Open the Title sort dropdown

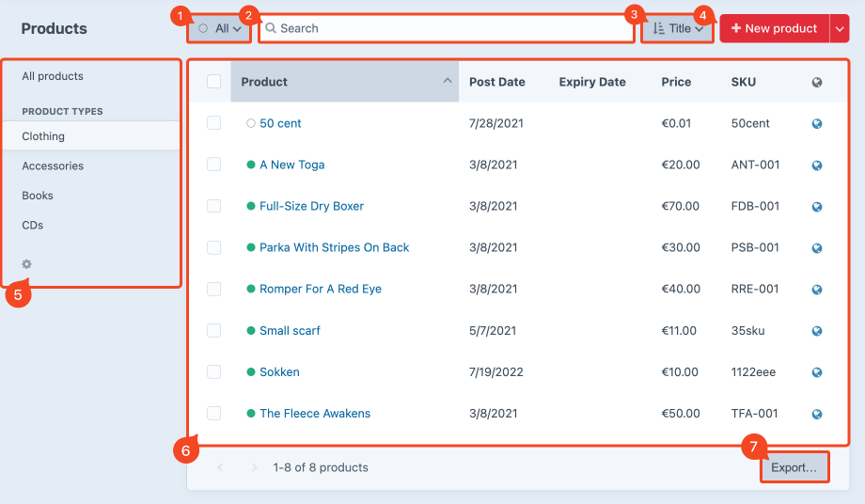678,28
